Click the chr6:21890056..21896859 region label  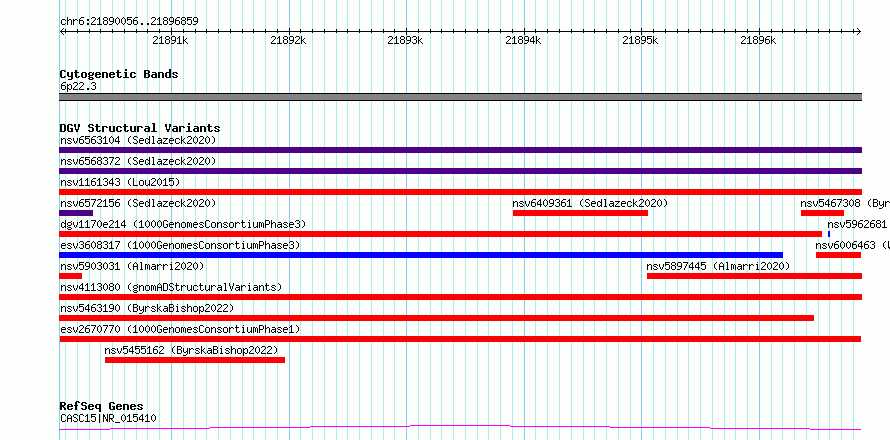[x=129, y=22]
